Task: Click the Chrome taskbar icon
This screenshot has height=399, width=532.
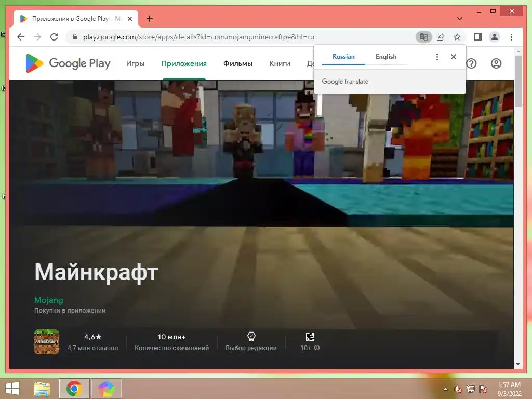Action: [x=74, y=389]
